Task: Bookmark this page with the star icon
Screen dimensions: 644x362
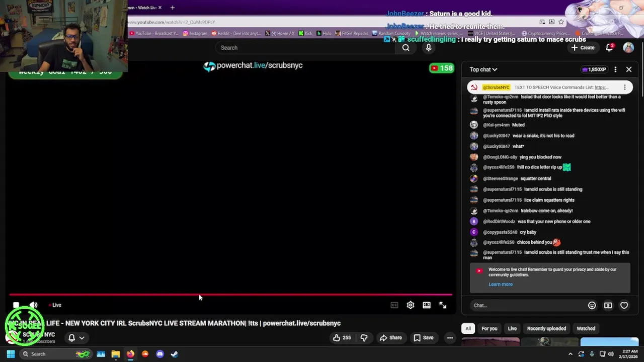Action: (x=561, y=22)
